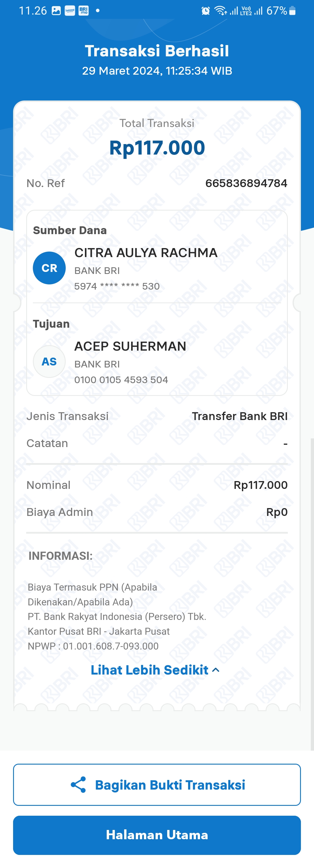Screen dimensions: 314x868
Task: Tap the NPWP number line in Informasi
Action: tap(93, 646)
